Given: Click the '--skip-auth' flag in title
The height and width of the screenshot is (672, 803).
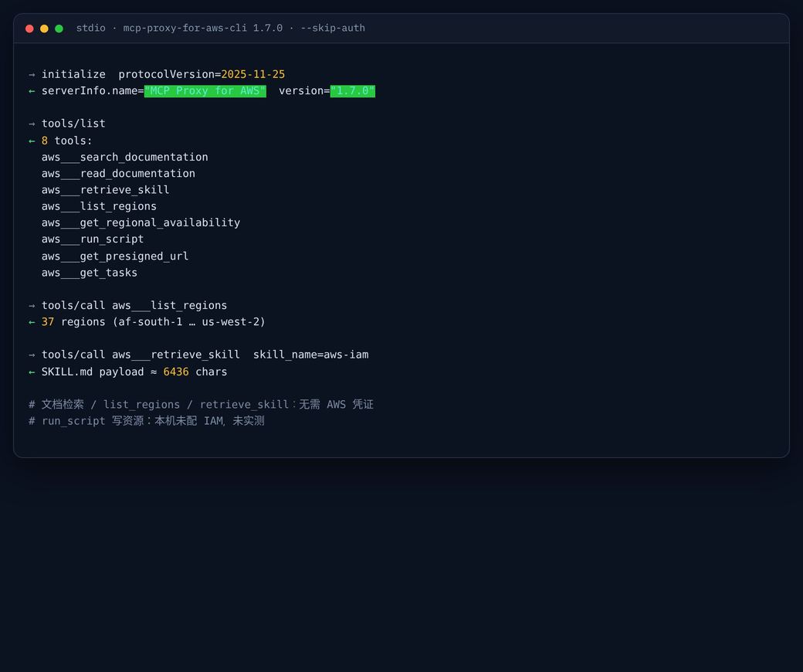Looking at the screenshot, I should tap(332, 28).
